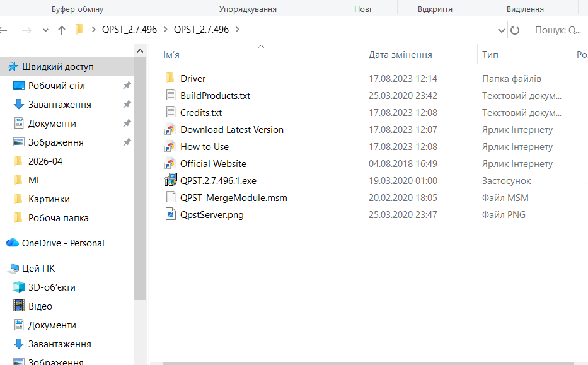Click pin icon beside pinned Документи
Viewport: 588px width, 365px height.
coord(127,123)
